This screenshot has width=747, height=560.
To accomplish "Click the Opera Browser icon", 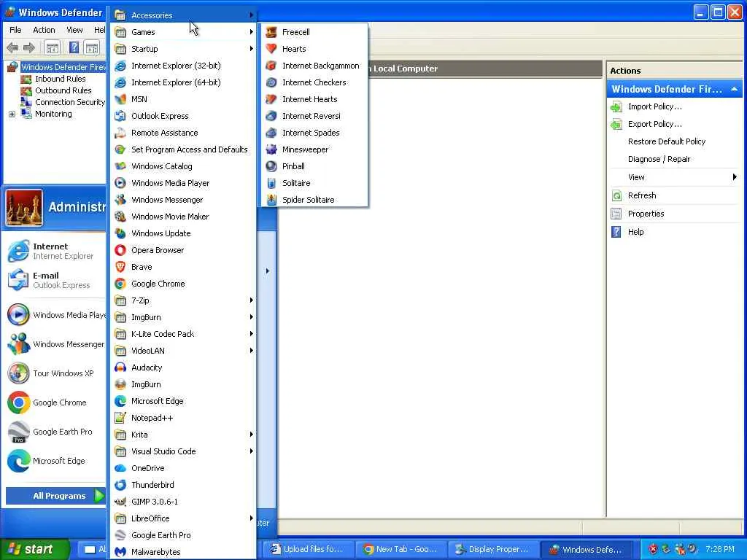I will tap(120, 250).
